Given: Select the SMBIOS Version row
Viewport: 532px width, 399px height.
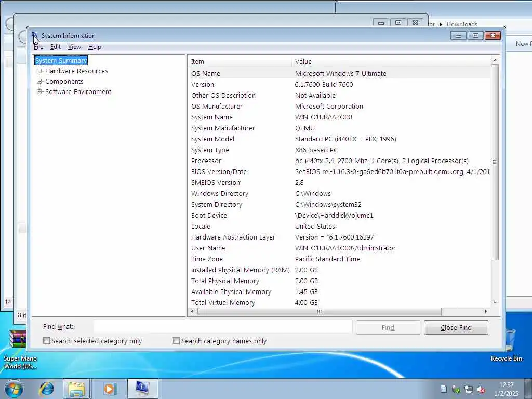Looking at the screenshot, I should click(x=339, y=182).
